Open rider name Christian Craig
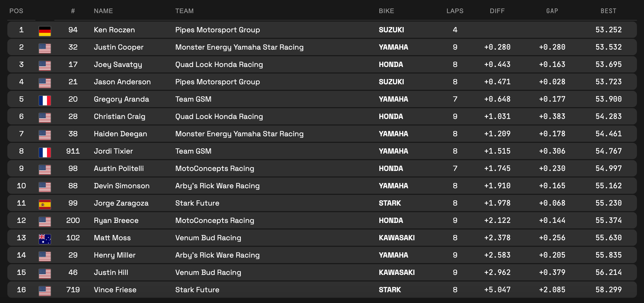Screen dimensions: 644x303 coord(119,117)
